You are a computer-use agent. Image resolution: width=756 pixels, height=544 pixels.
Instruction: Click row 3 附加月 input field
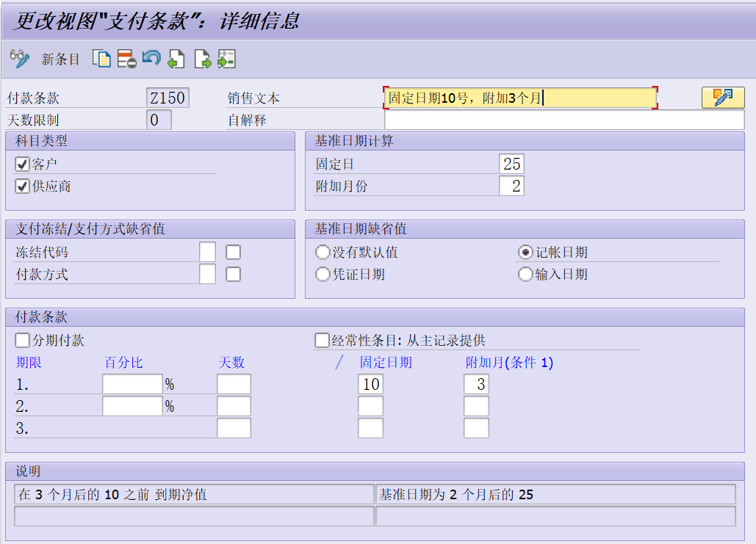[476, 428]
